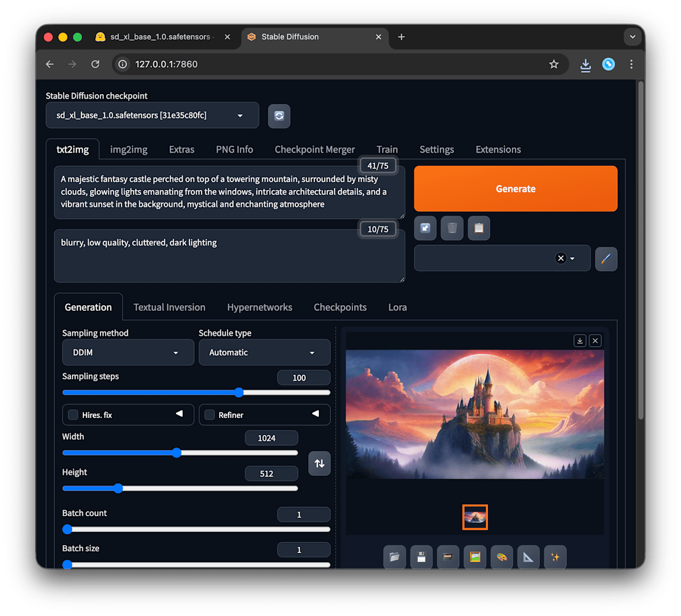
Task: Open Chrome downloads icon
Action: tap(586, 65)
